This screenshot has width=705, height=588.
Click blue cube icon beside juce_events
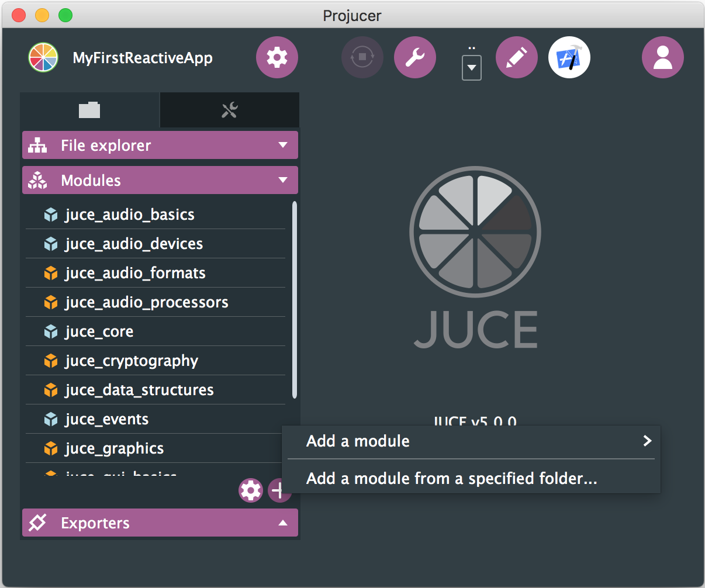[x=51, y=419]
